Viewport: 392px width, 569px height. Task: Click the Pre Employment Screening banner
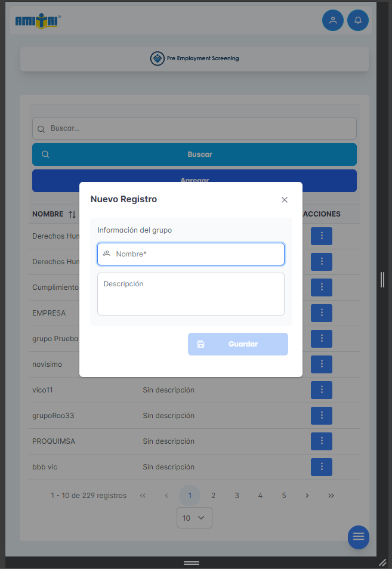click(x=195, y=58)
